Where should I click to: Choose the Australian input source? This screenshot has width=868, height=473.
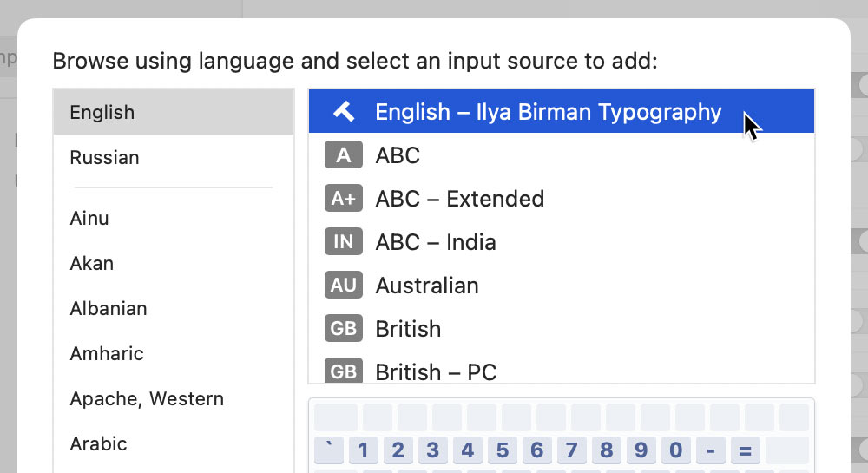pyautogui.click(x=427, y=286)
